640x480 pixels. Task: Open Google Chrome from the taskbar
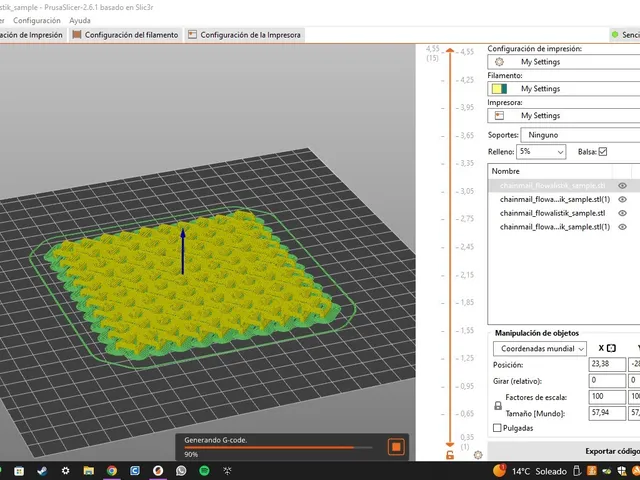(x=112, y=471)
